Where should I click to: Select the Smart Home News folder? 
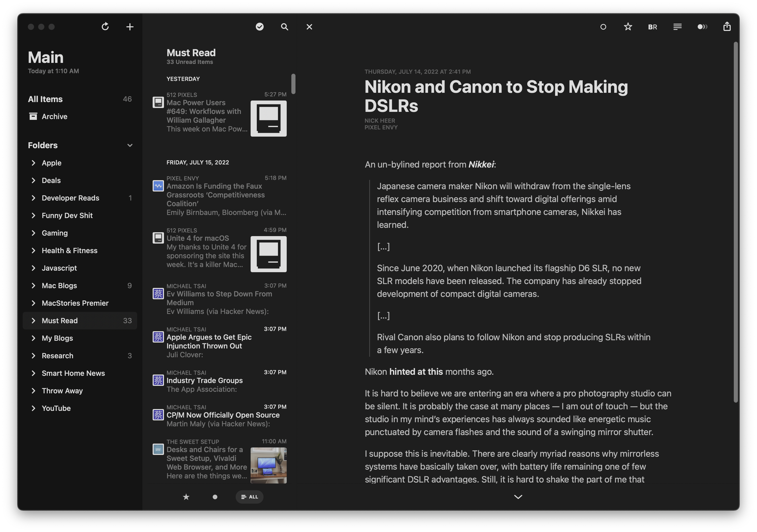[x=80, y=373]
